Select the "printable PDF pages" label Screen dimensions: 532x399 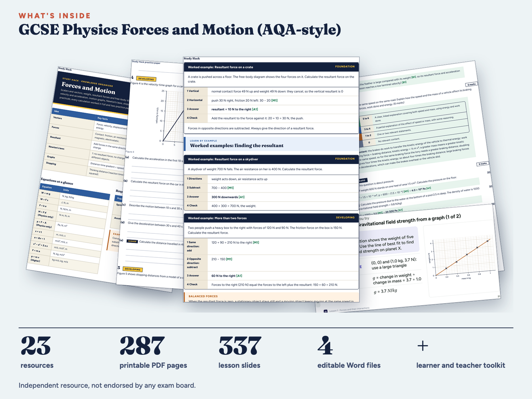(153, 365)
